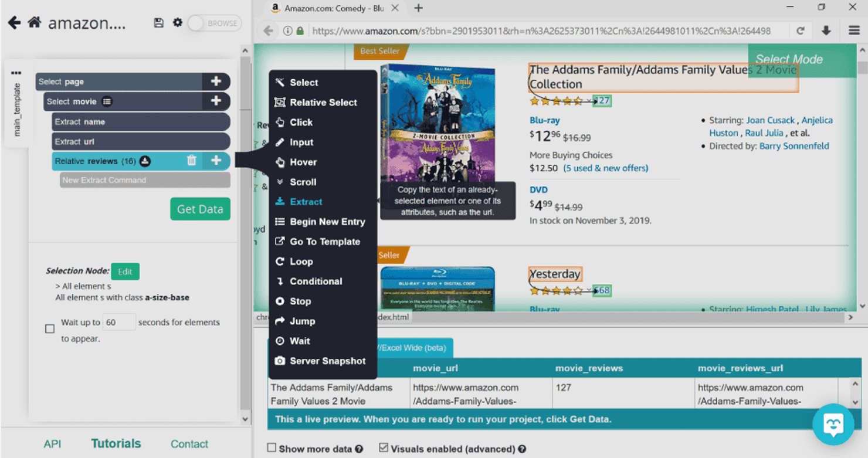Close the Amazon.com Comedy browser tab

click(395, 8)
